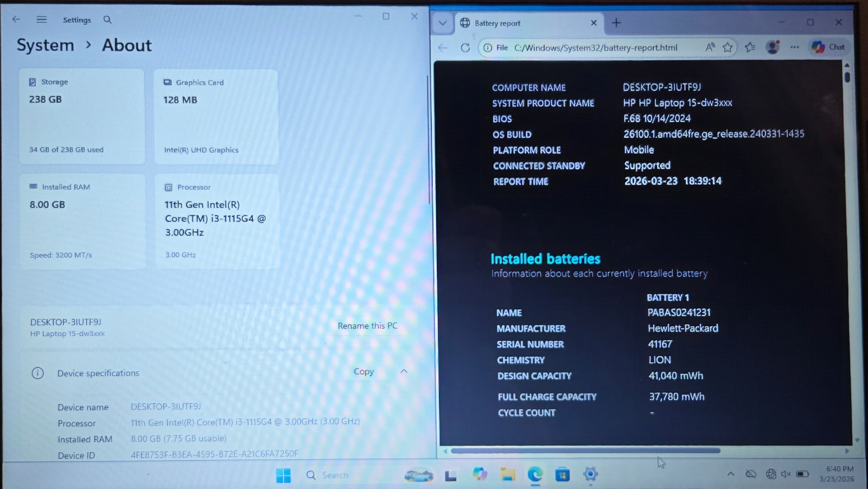This screenshot has width=868, height=489.
Task: Open the Settings navigation hamburger menu
Action: point(41,19)
